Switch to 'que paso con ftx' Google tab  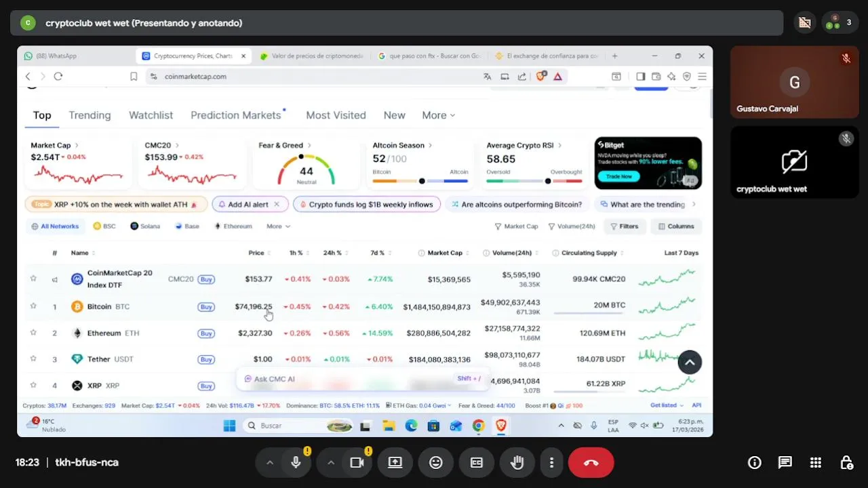430,56
